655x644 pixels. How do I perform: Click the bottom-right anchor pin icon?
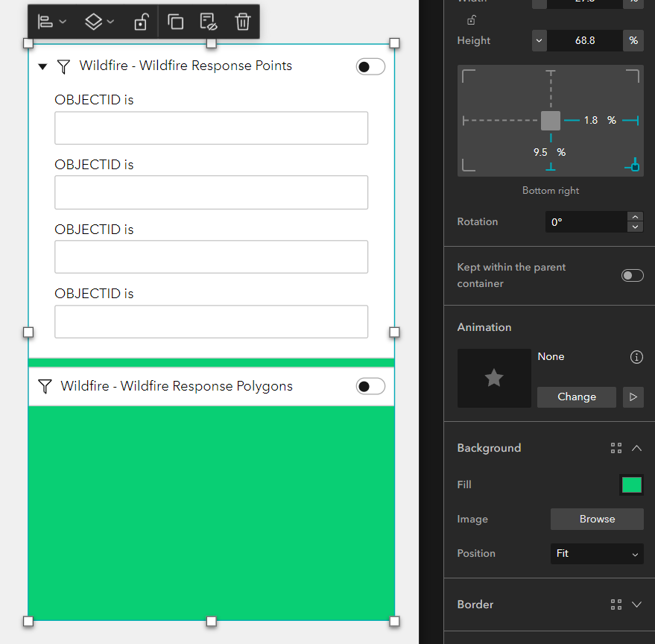point(633,165)
